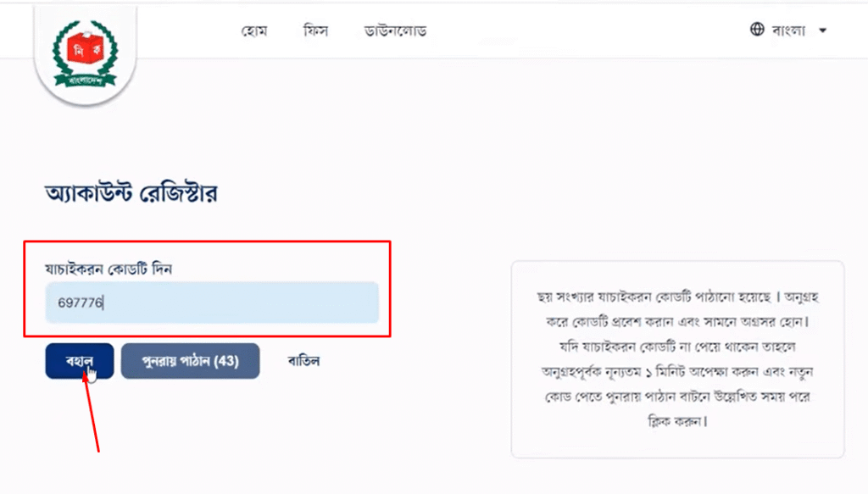Click the verification instructions info panel
The image size is (868, 494).
click(x=677, y=359)
